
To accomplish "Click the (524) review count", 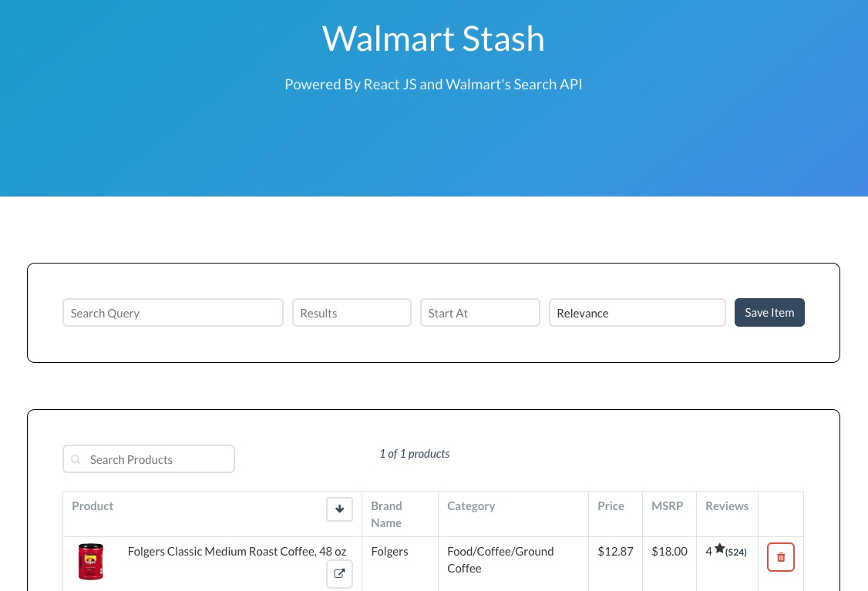I will click(735, 552).
